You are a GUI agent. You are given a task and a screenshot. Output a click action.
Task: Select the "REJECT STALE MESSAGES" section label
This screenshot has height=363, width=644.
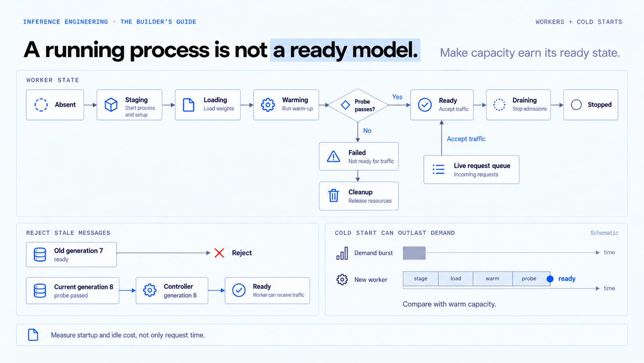tap(68, 233)
